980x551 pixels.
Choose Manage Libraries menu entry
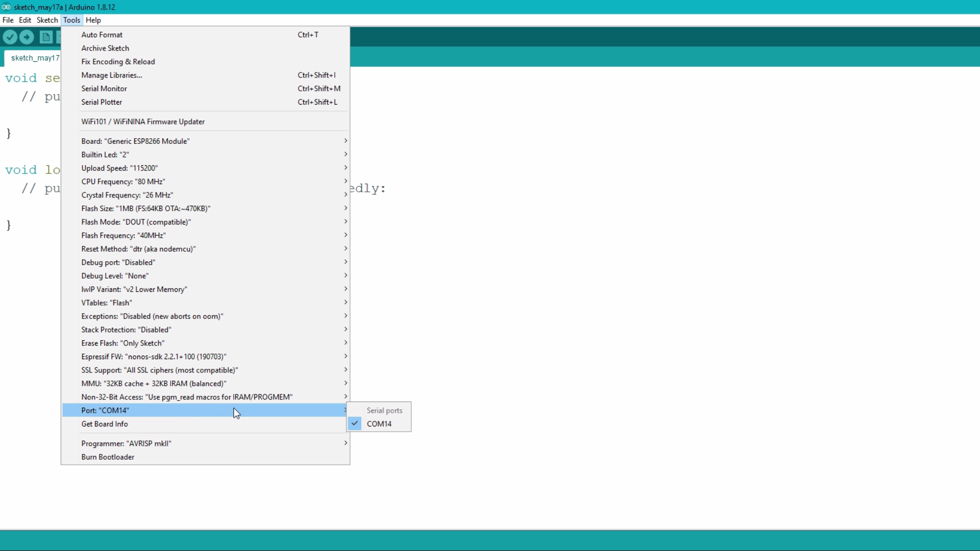112,76
